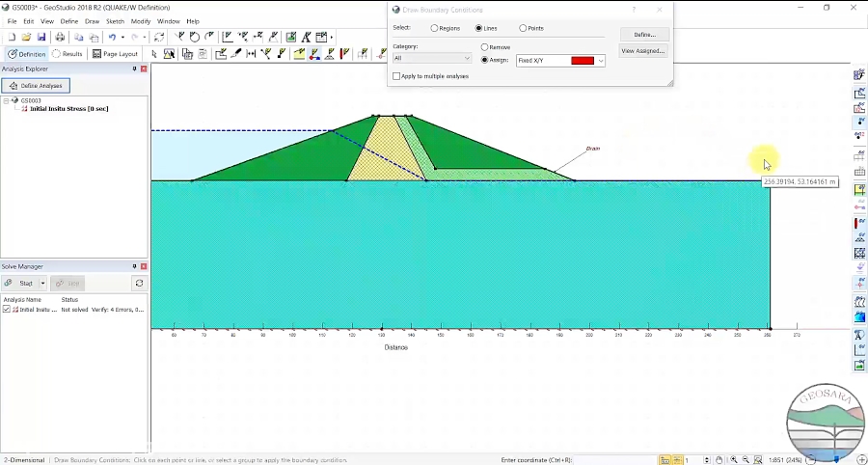The width and height of the screenshot is (868, 465).
Task: Open file with the folder icon
Action: [x=26, y=38]
